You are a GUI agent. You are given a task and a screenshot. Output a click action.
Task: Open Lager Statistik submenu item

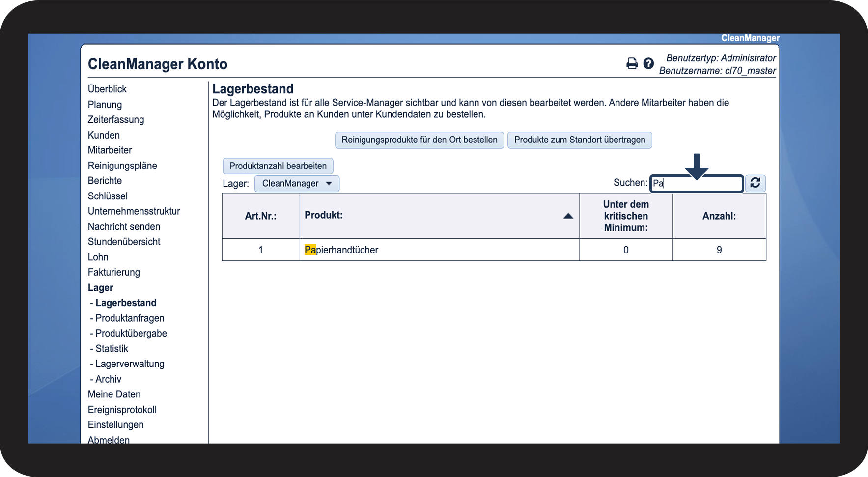(x=112, y=349)
